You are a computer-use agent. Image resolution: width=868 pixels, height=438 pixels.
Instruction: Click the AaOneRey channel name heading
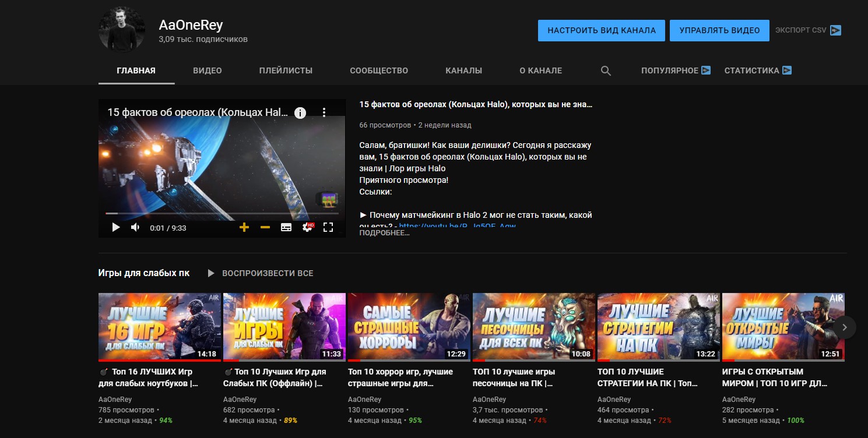[191, 25]
